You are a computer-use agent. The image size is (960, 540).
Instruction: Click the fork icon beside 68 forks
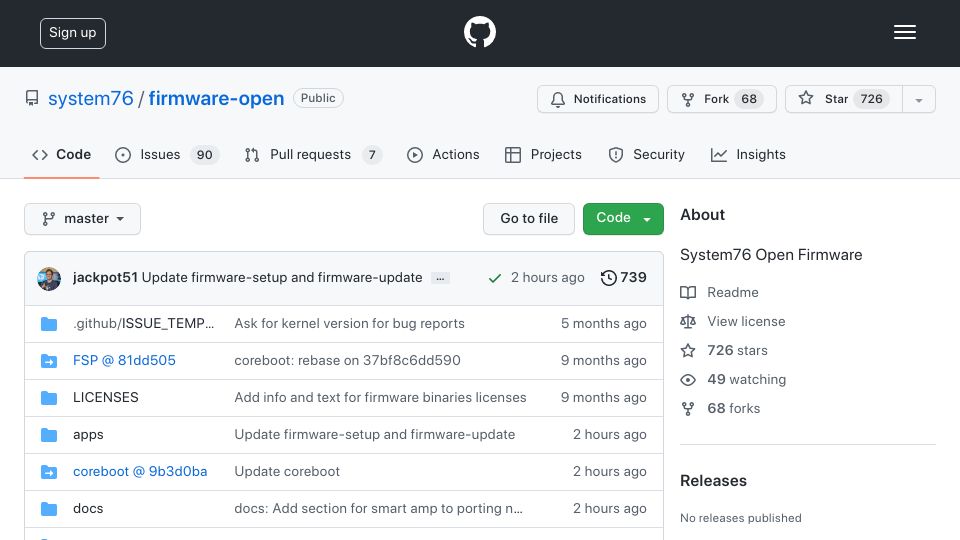[x=688, y=408]
